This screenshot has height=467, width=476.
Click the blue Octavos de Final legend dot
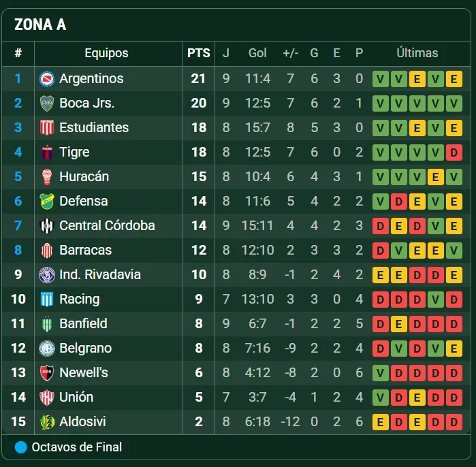[21, 447]
